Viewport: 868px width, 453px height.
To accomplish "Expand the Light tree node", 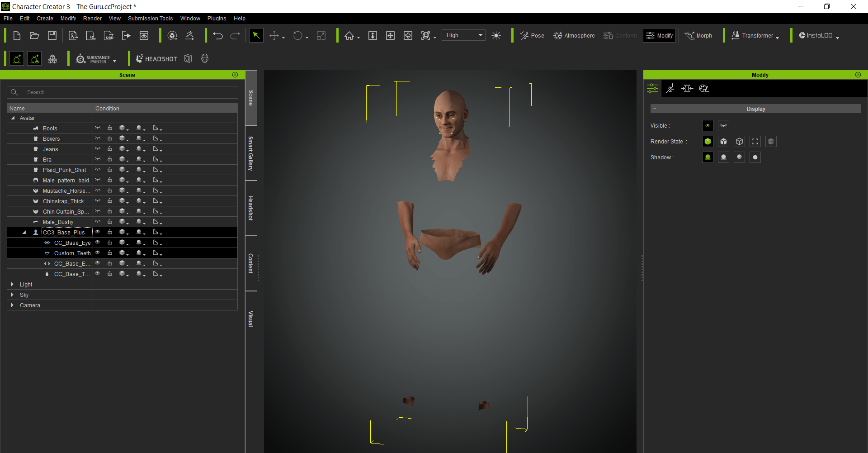I will click(12, 285).
